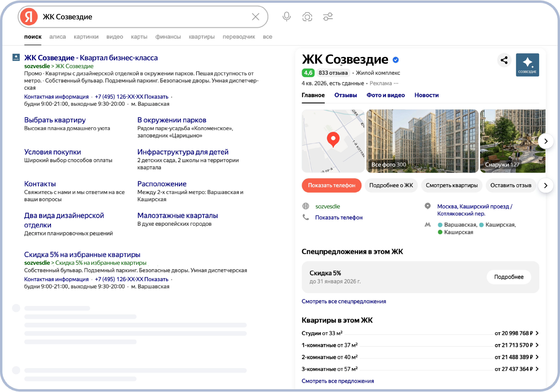
Task: Open the Все фото 300 thumbnail
Action: pos(422,141)
